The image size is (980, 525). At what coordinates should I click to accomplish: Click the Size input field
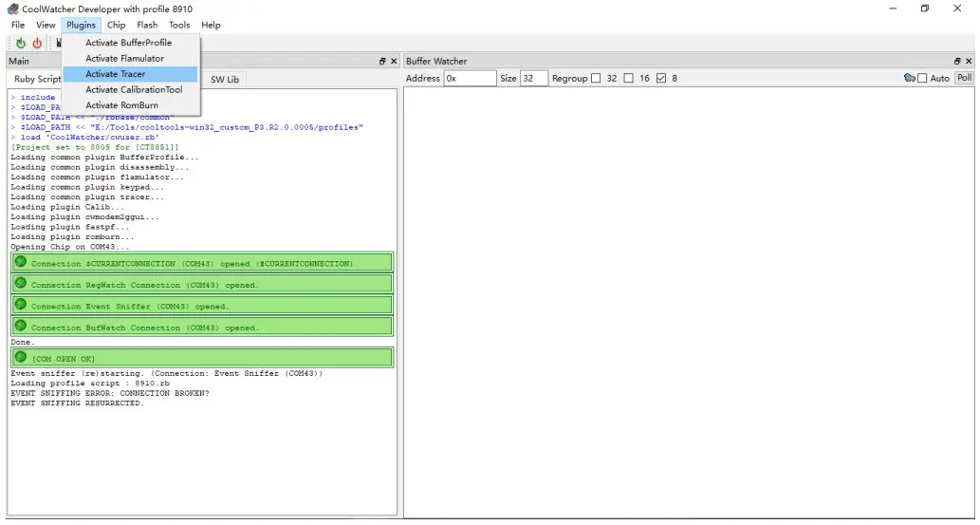point(533,78)
